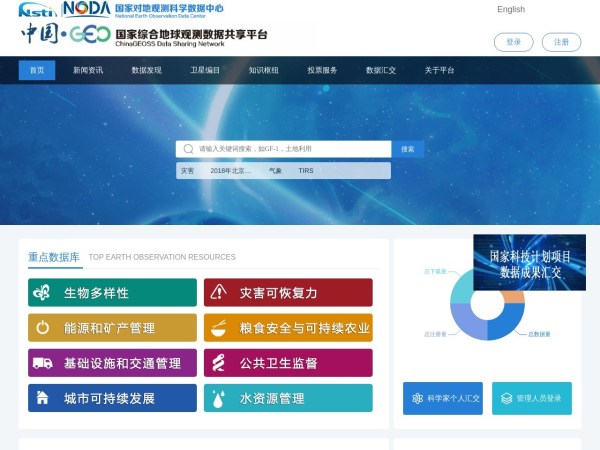Open the 新闻资讯 navigation menu item
Screen dimensions: 600x450
[x=88, y=71]
